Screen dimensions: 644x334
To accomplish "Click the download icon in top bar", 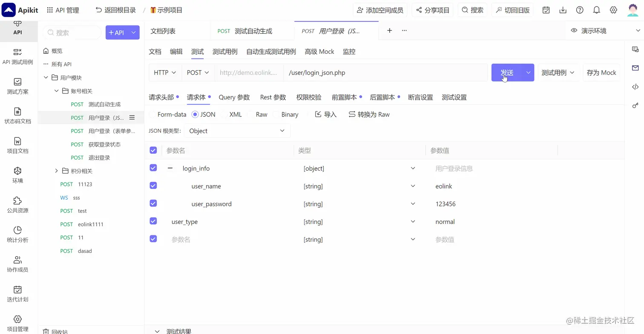I will click(x=563, y=10).
